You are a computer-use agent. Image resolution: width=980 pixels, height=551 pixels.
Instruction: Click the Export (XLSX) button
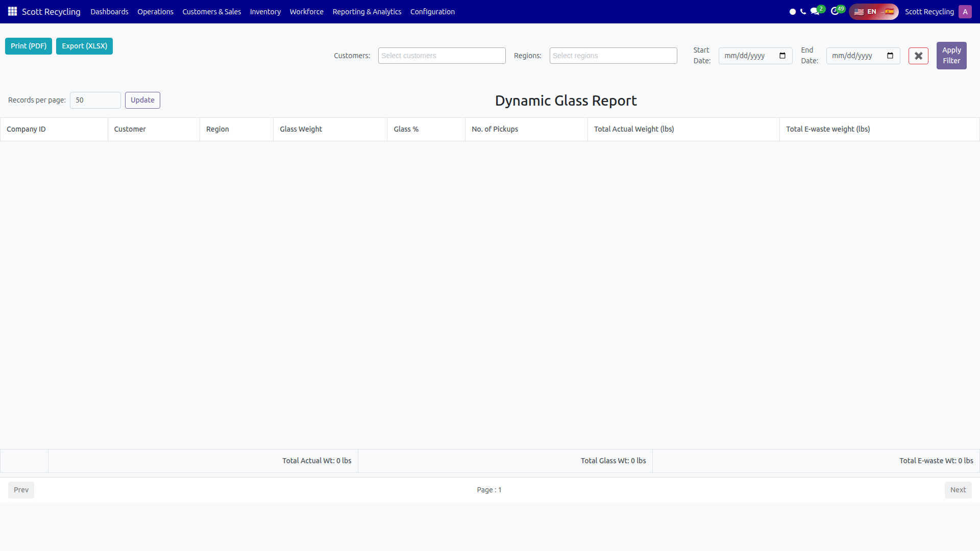pos(84,46)
